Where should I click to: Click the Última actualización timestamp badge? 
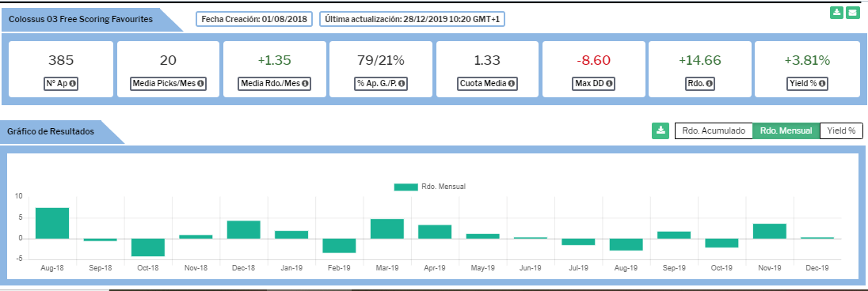click(x=413, y=19)
